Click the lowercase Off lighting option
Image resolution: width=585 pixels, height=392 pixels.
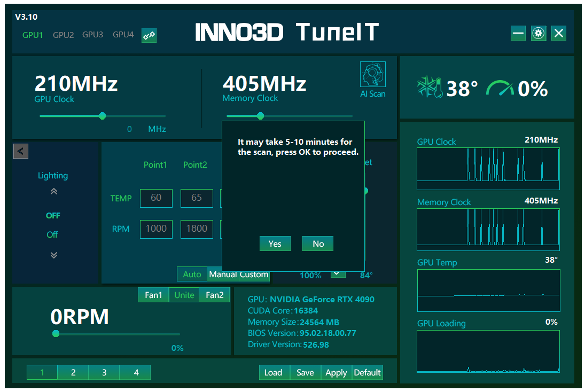[x=52, y=234]
